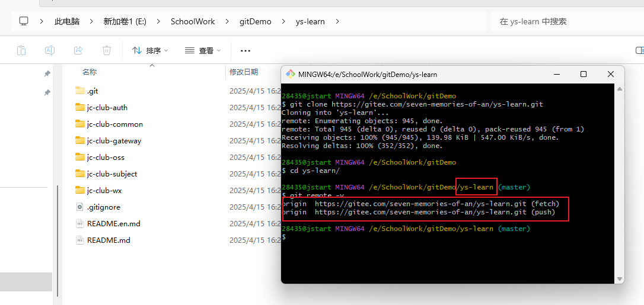Open the 排序 sort dropdown

[150, 50]
